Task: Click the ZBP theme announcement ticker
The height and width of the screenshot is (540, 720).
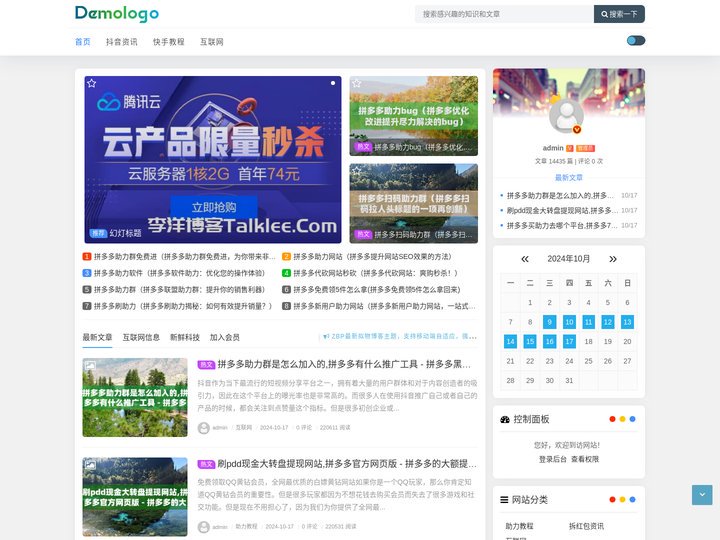Action: point(399,337)
